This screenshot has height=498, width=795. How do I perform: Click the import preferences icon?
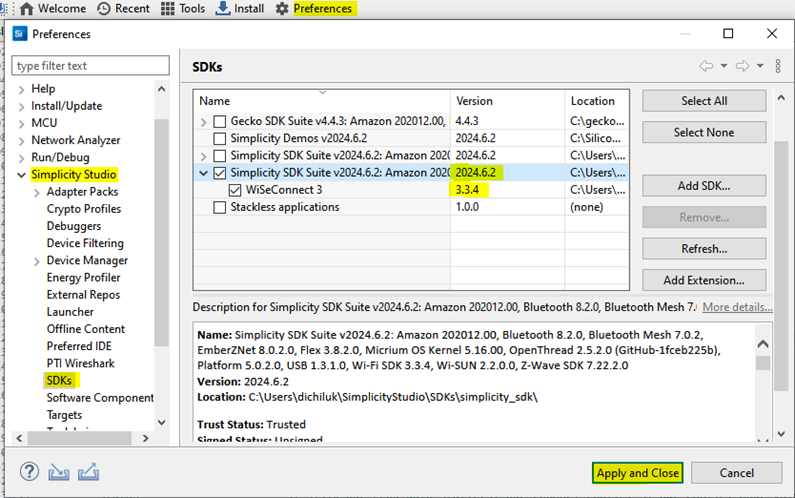click(x=58, y=472)
